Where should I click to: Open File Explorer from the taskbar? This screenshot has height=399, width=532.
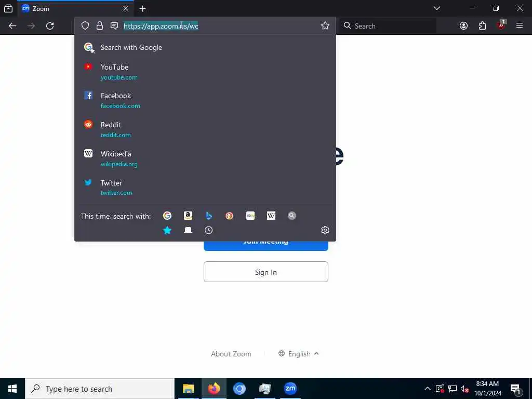coord(188,389)
